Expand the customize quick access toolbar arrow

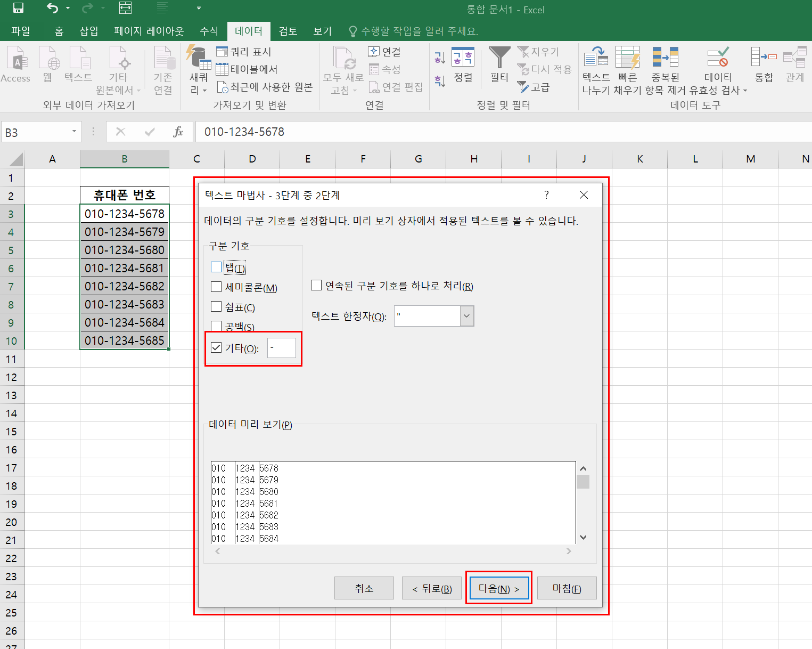click(x=199, y=8)
